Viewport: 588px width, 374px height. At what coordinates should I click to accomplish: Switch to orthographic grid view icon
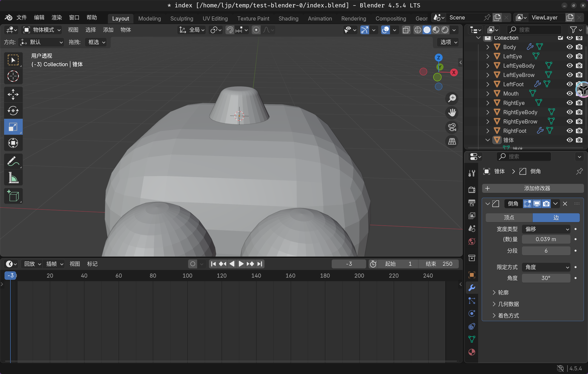point(452,142)
